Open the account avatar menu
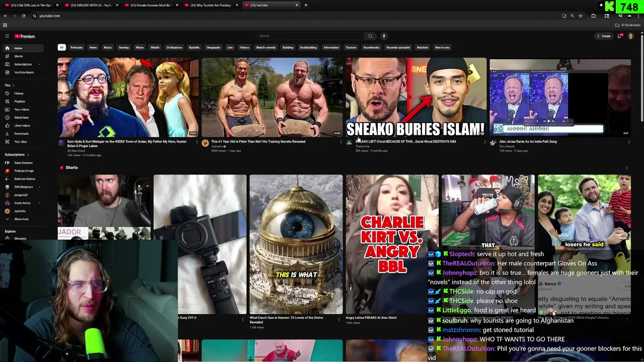 pyautogui.click(x=631, y=36)
